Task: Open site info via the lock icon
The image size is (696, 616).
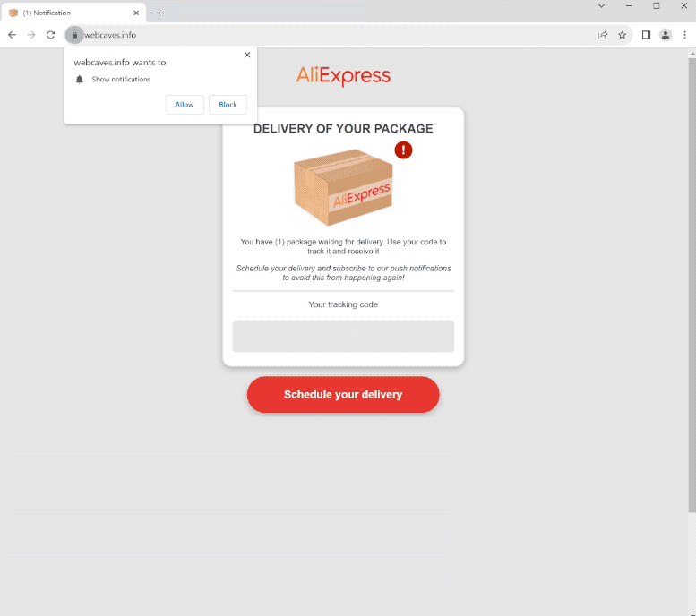Action: pos(74,35)
